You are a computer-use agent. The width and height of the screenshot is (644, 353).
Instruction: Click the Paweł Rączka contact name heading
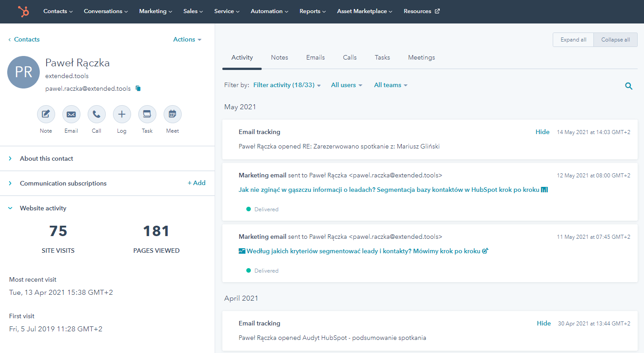(77, 63)
